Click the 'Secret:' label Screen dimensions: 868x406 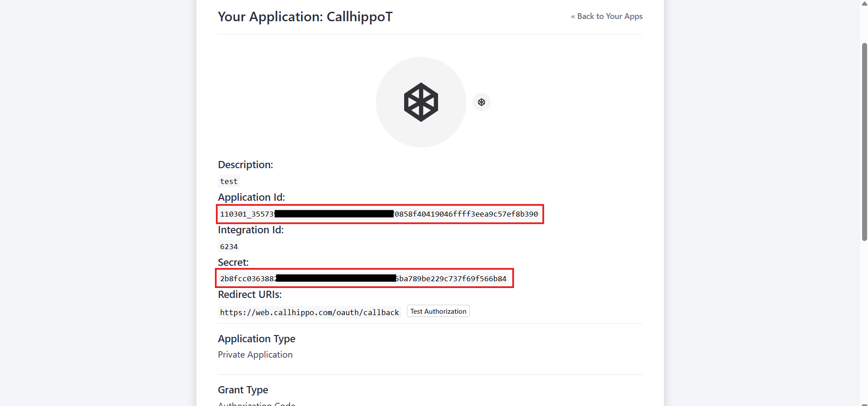click(x=233, y=262)
